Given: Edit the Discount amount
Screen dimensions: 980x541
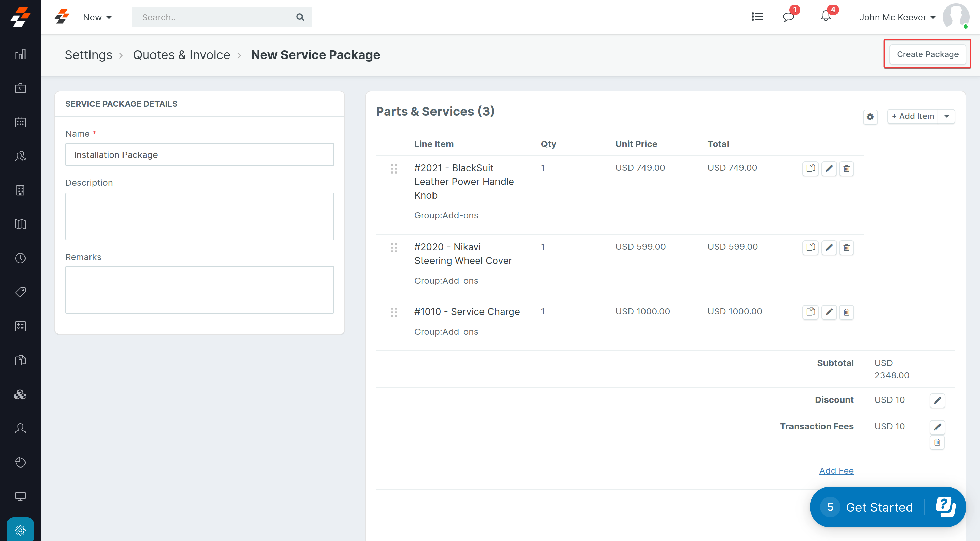Looking at the screenshot, I should (937, 400).
